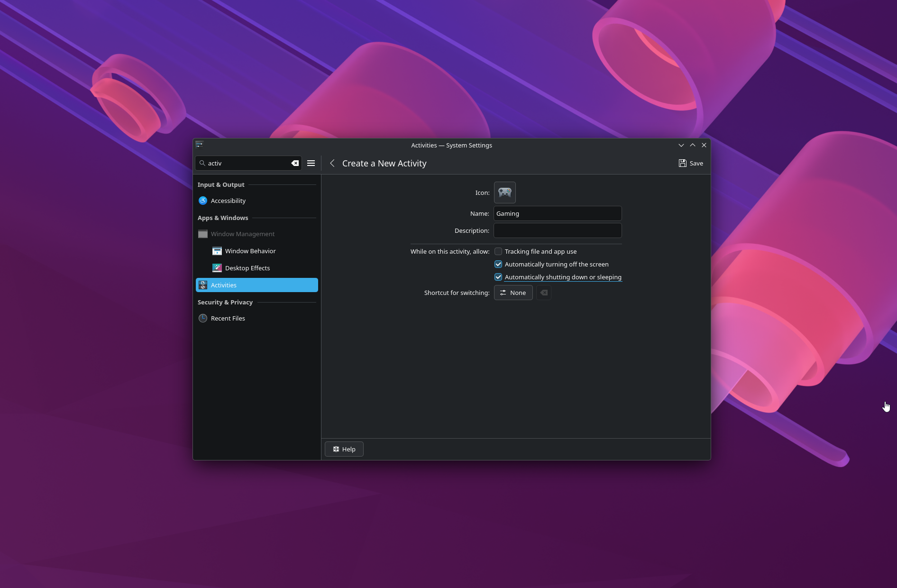Enable tracking file and app use
The width and height of the screenshot is (897, 588).
[x=498, y=251]
